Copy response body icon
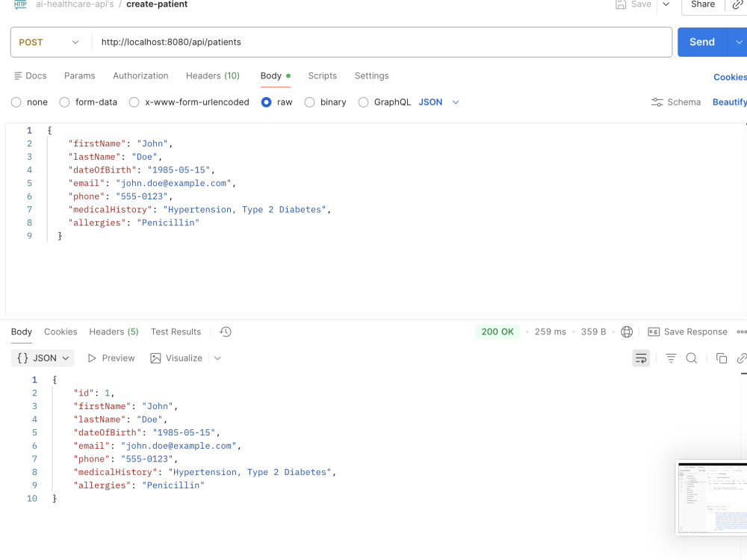This screenshot has width=747, height=560. pos(722,358)
